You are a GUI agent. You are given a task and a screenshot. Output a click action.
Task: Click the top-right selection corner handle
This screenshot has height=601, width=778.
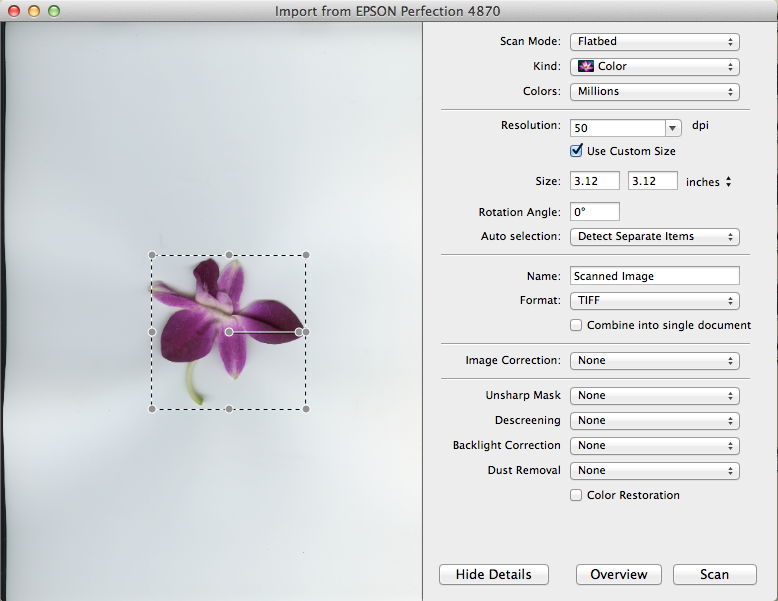306,255
